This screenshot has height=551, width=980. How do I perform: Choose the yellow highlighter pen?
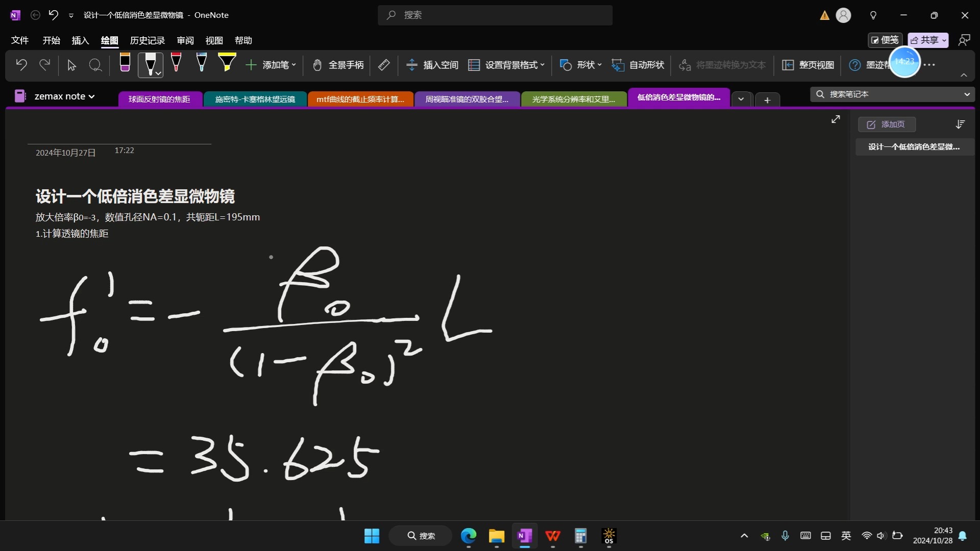227,63
